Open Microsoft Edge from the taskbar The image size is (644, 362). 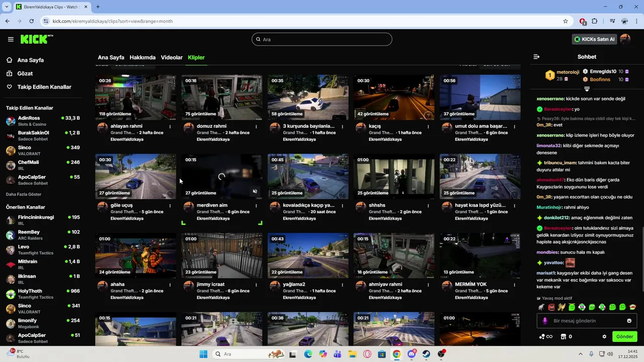[x=308, y=354]
